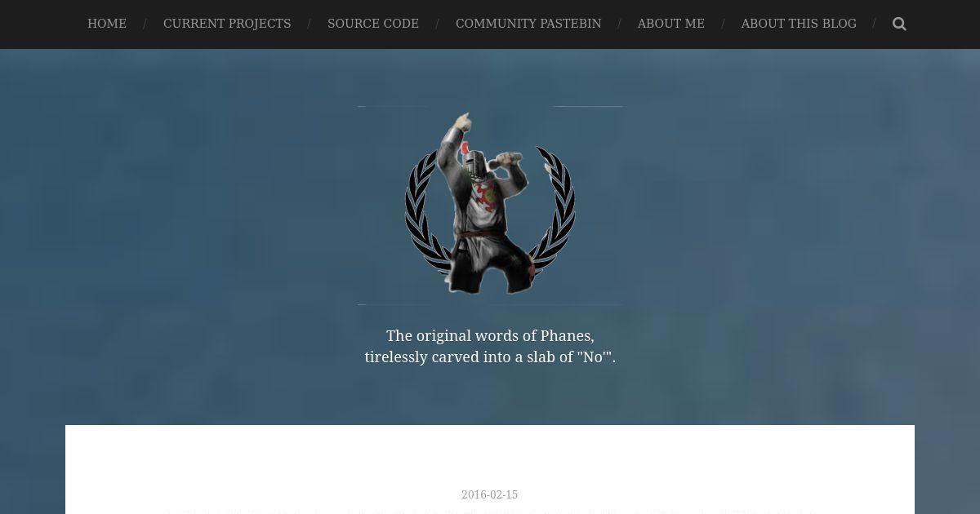Viewport: 980px width, 514px height.
Task: Select ABOUT THIS BLOG in navigation
Action: coord(799,24)
